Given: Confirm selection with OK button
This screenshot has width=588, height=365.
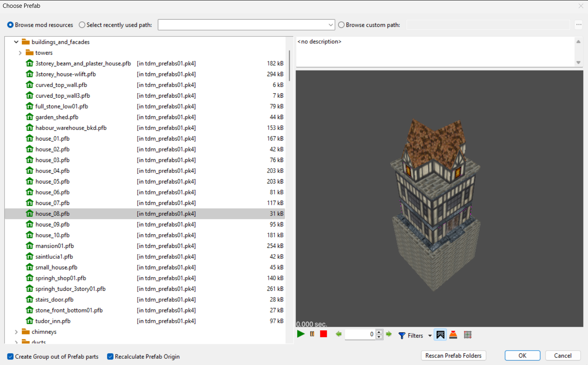Looking at the screenshot, I should click(522, 356).
